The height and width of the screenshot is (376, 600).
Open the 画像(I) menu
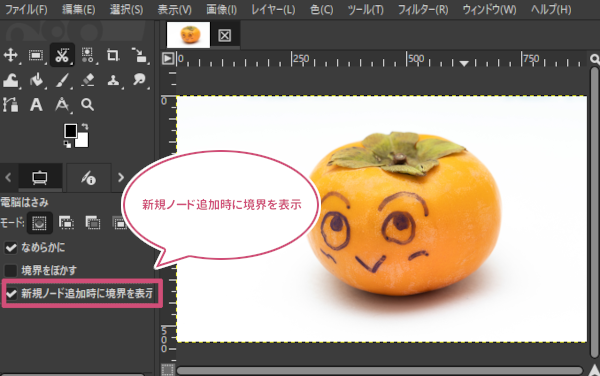point(222,9)
